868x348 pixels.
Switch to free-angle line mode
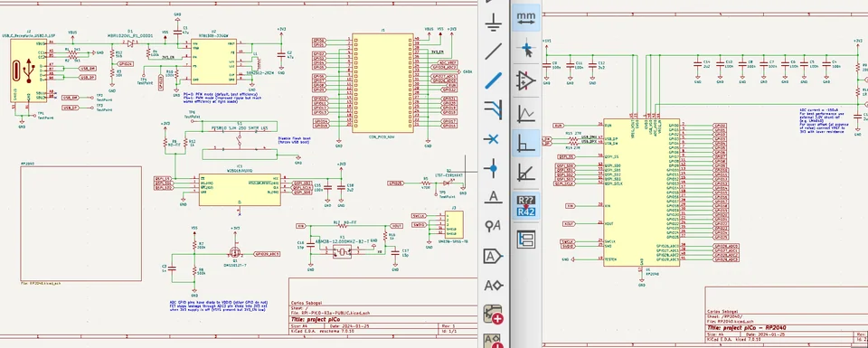pyautogui.click(x=526, y=113)
